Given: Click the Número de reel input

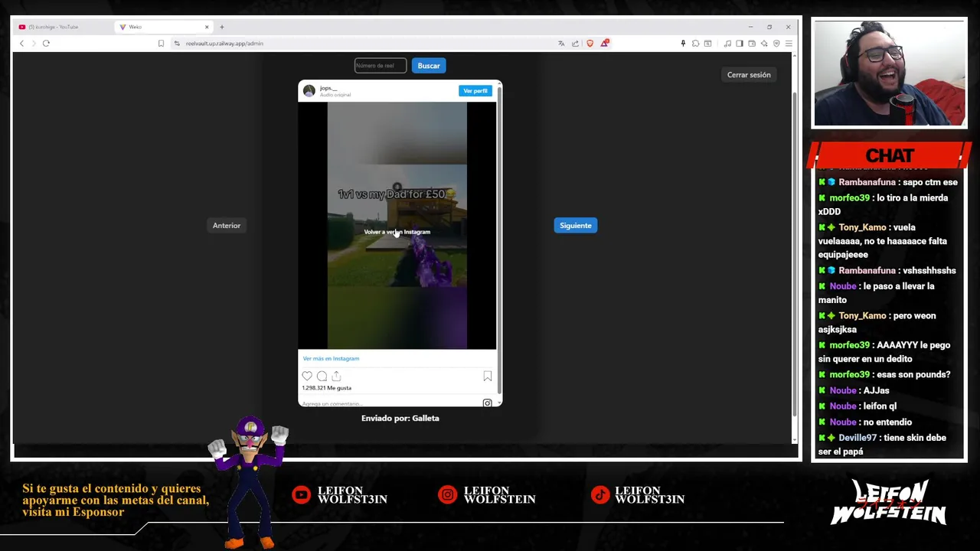Looking at the screenshot, I should point(381,66).
